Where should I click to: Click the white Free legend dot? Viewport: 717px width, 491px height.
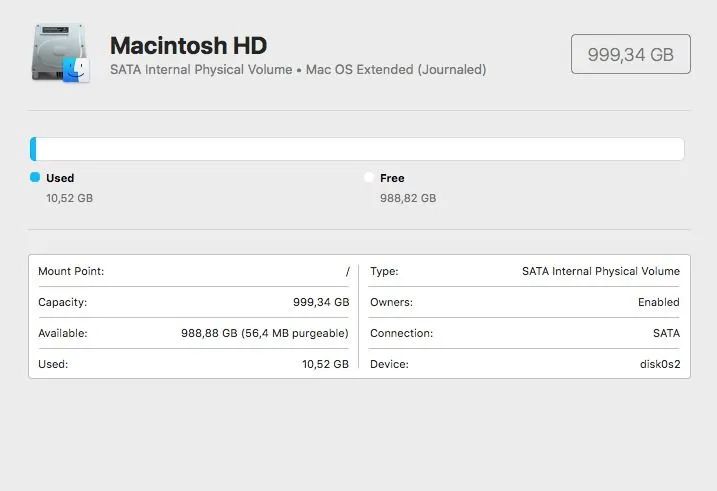click(369, 177)
